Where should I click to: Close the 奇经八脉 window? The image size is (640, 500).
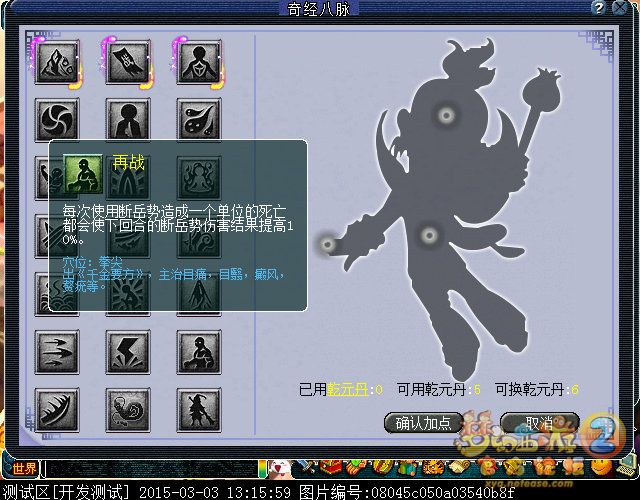pyautogui.click(x=620, y=8)
